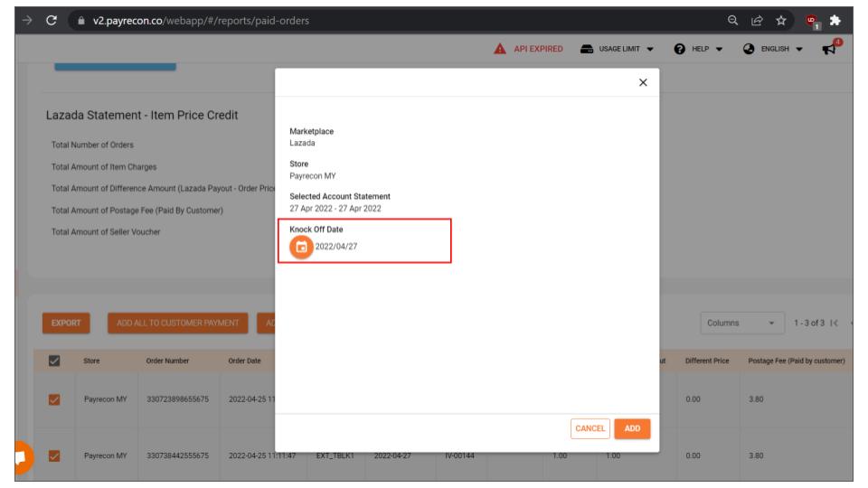The width and height of the screenshot is (868, 488).
Task: Go to first page pagination icon
Action: pos(835,324)
